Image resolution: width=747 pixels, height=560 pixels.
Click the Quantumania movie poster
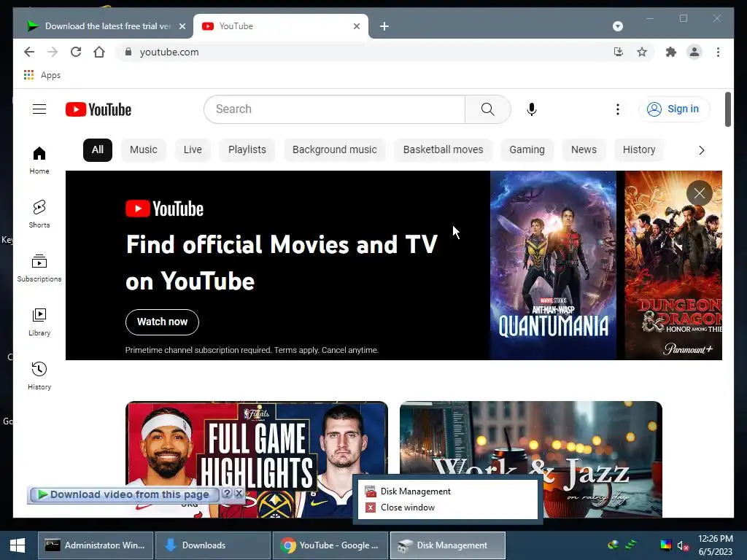(553, 265)
